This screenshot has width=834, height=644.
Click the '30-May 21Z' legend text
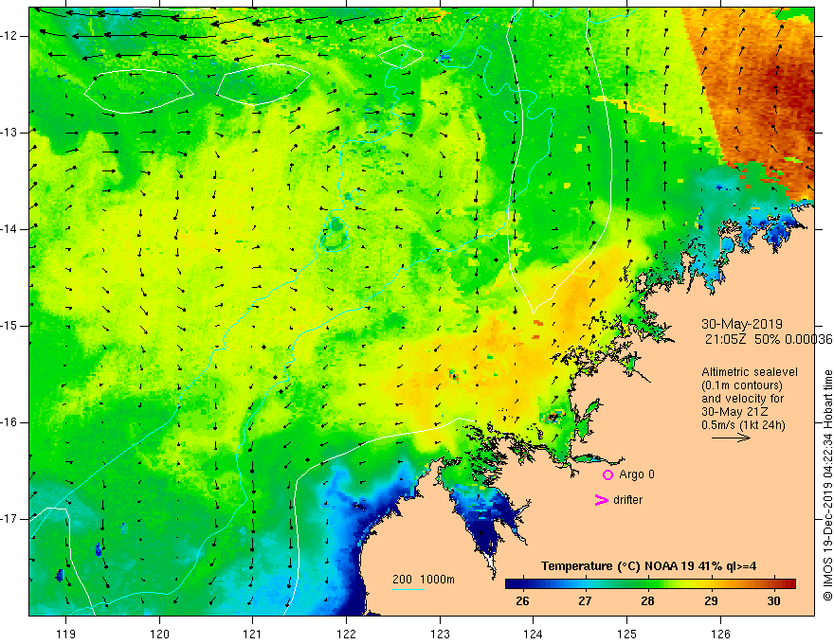[734, 412]
